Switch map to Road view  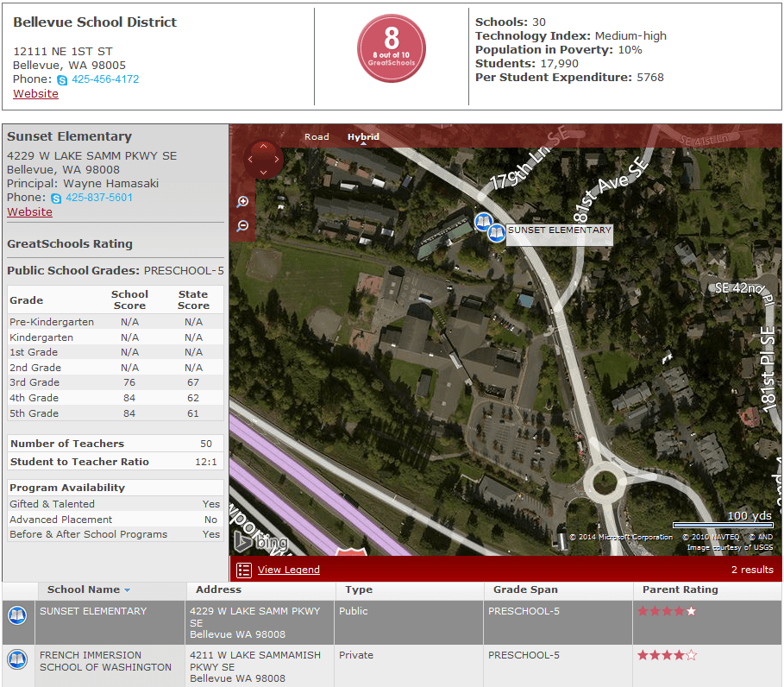317,137
